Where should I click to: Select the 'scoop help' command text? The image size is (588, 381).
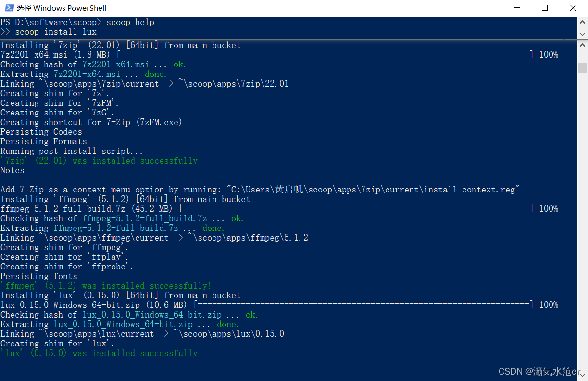click(130, 22)
